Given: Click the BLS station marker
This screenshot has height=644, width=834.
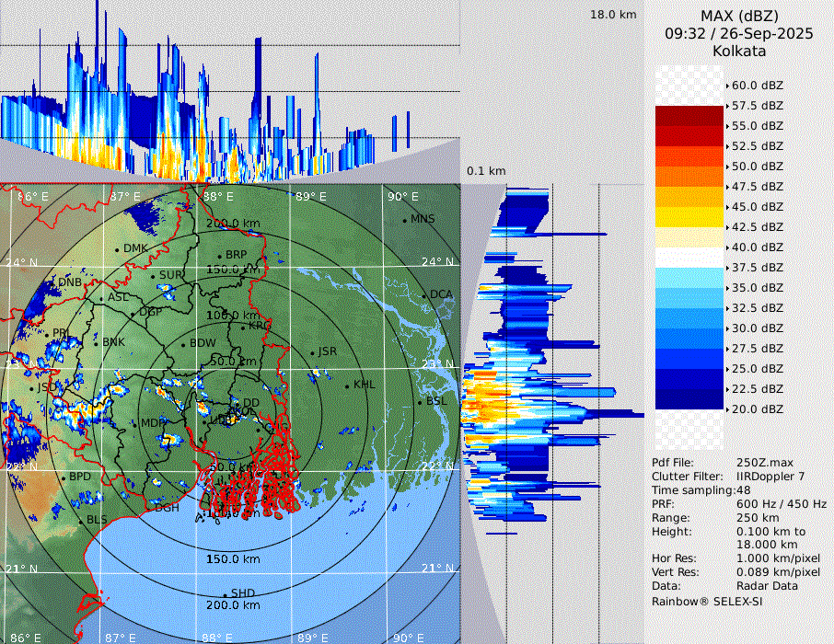Looking at the screenshot, I should pyautogui.click(x=80, y=522).
